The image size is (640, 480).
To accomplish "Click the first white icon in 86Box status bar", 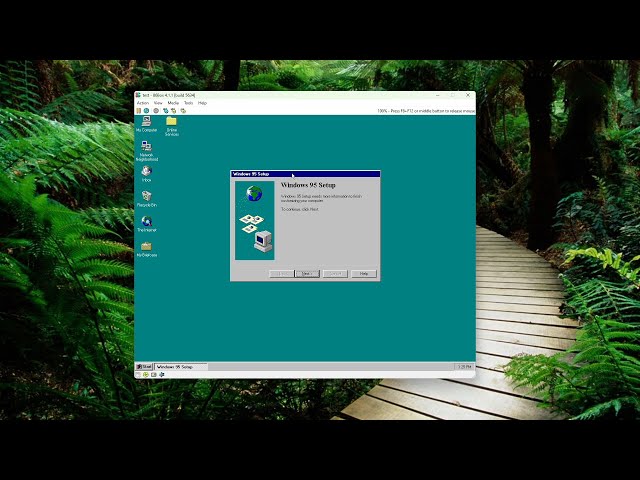I will coord(138,374).
